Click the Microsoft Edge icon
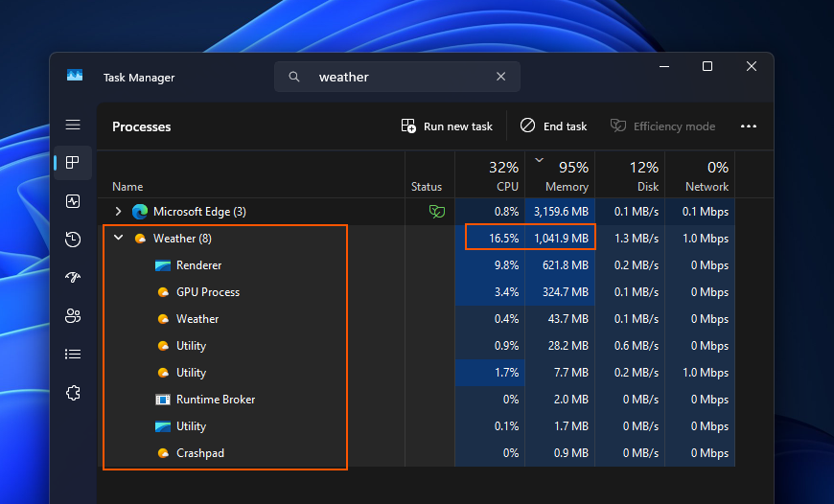This screenshot has height=504, width=834. coord(140,212)
